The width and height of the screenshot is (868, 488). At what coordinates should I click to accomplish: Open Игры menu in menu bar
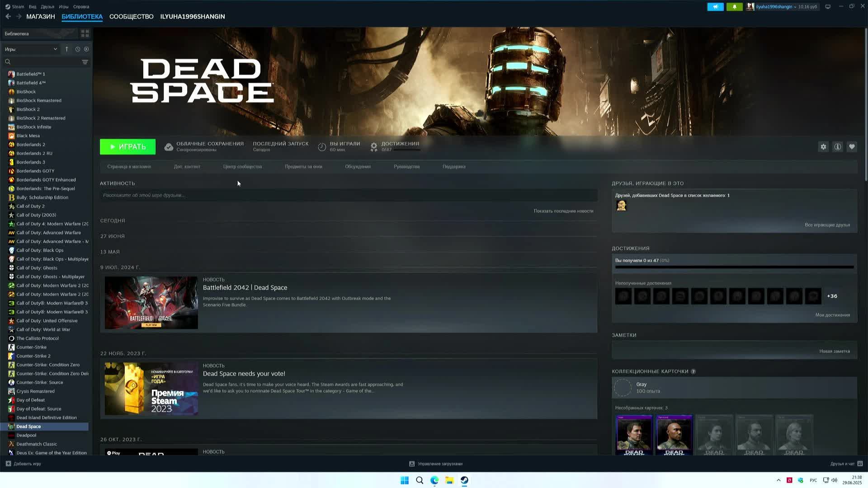click(x=64, y=7)
